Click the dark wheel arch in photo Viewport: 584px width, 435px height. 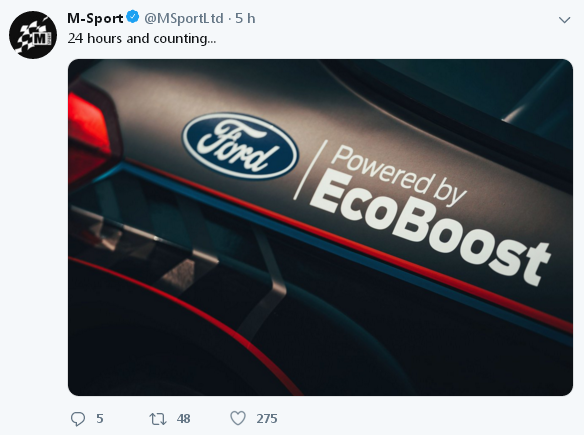point(186,343)
